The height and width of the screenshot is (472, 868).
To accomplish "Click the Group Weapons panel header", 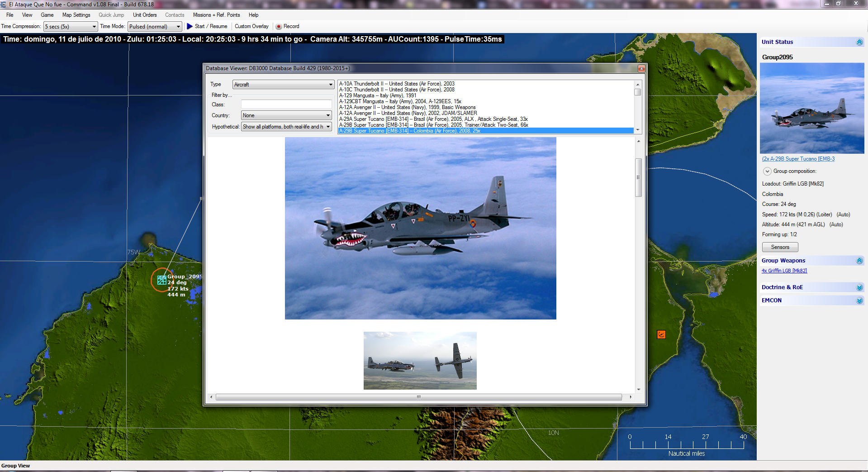I will (812, 261).
